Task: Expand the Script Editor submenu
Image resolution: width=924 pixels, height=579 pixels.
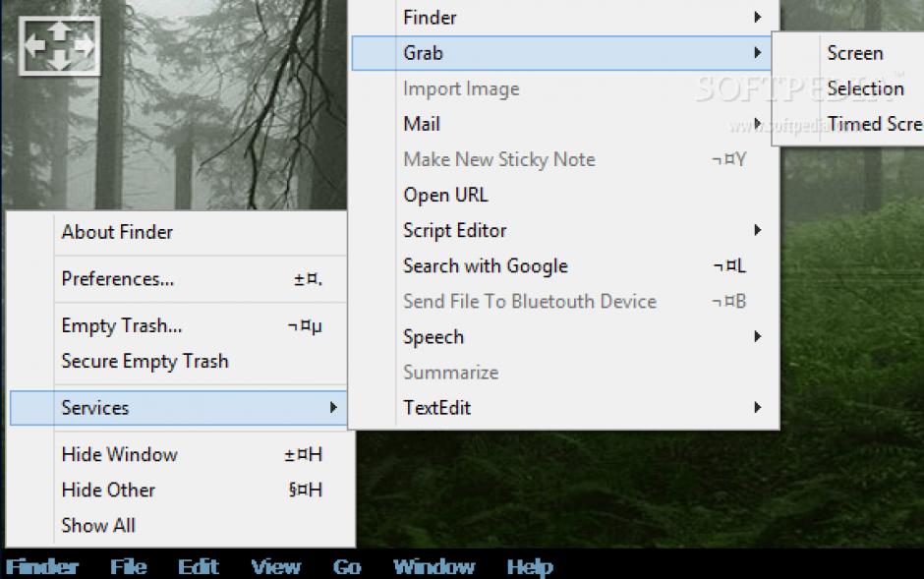Action: click(561, 230)
